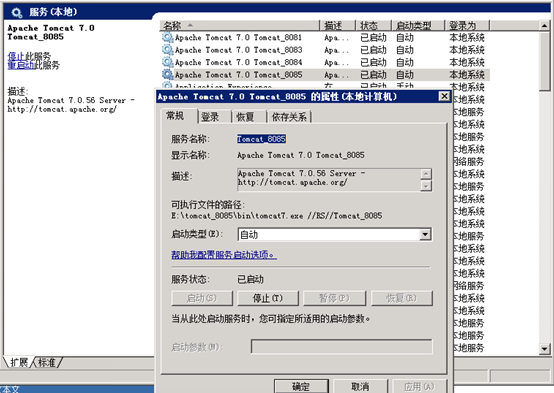Sort by the 名称 column header
This screenshot has height=393, width=554.
tap(240, 25)
